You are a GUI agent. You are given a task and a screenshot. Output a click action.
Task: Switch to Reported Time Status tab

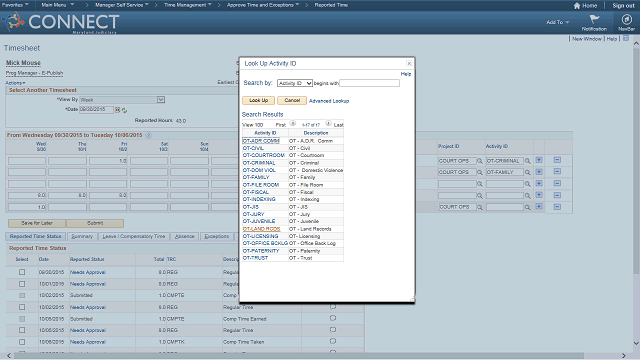(x=36, y=236)
